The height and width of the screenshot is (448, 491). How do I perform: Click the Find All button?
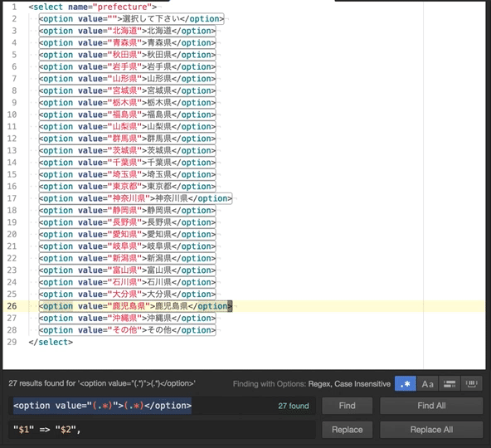(431, 406)
